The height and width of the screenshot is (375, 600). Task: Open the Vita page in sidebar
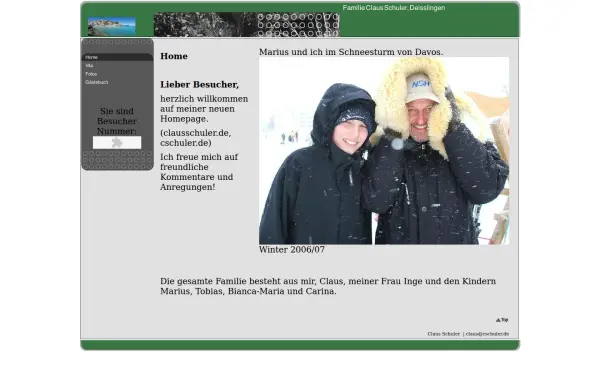point(89,66)
